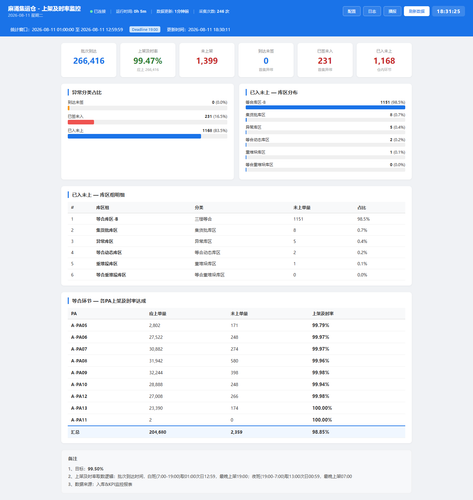Click the 上架及时率 column header in PA table

[323, 314]
